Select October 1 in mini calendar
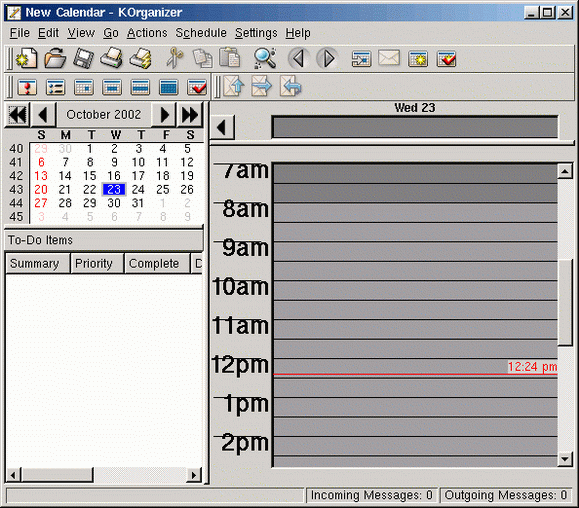This screenshot has height=508, width=579. point(90,149)
